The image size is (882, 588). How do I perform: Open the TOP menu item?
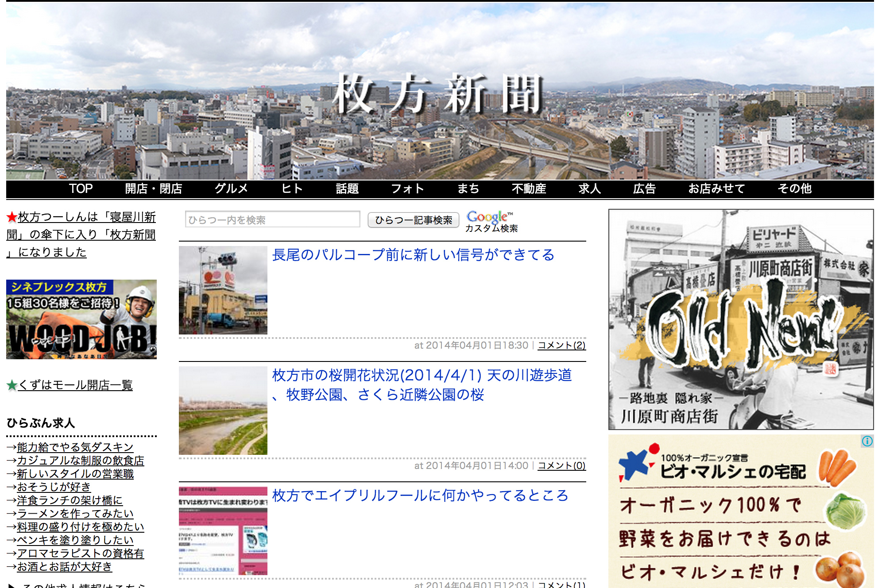[81, 189]
